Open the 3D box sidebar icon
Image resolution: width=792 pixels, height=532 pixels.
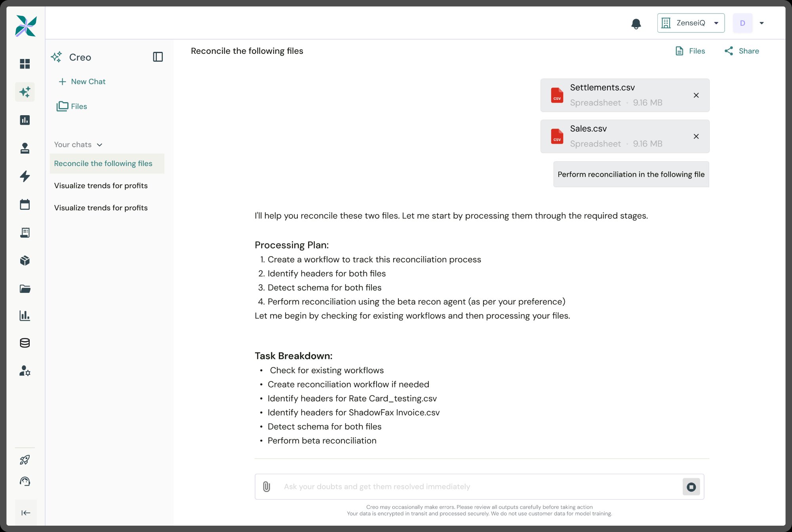tap(25, 260)
